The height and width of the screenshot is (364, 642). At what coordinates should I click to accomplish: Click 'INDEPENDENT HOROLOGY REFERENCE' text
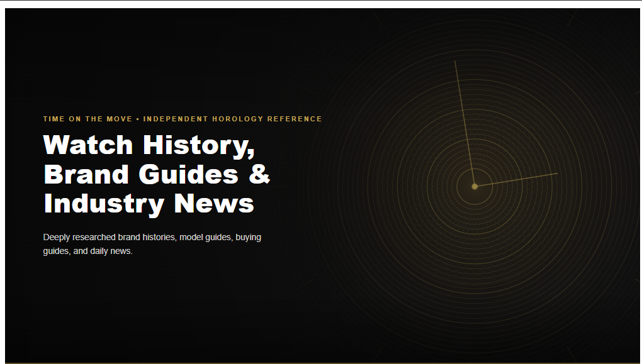tap(232, 119)
